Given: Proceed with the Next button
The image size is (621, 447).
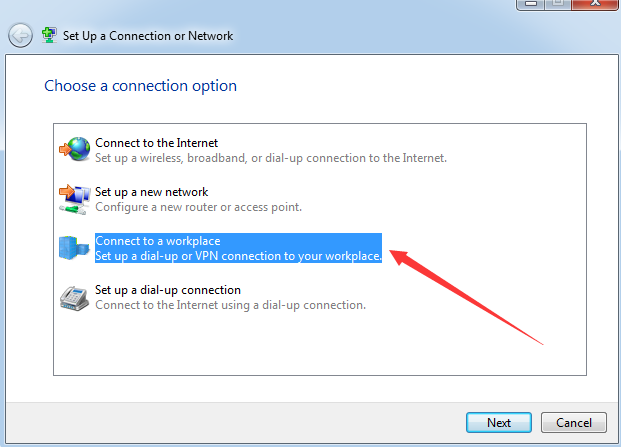Looking at the screenshot, I should pyautogui.click(x=499, y=422).
